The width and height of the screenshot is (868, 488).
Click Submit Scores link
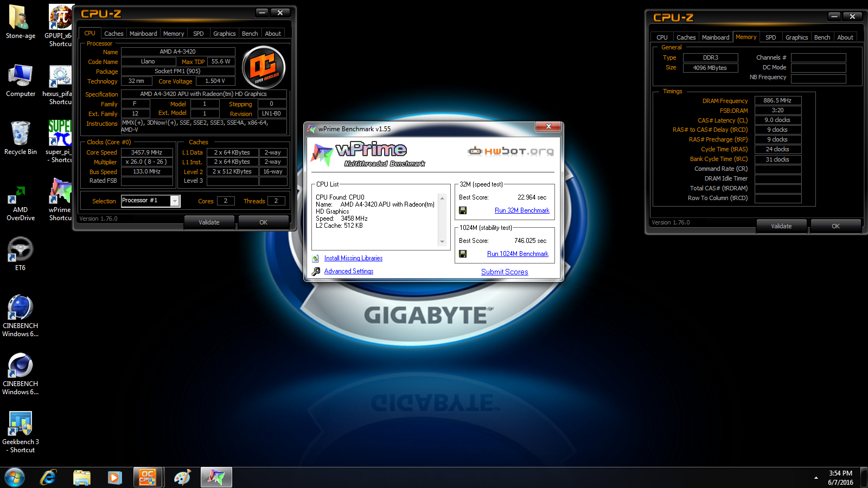(505, 272)
